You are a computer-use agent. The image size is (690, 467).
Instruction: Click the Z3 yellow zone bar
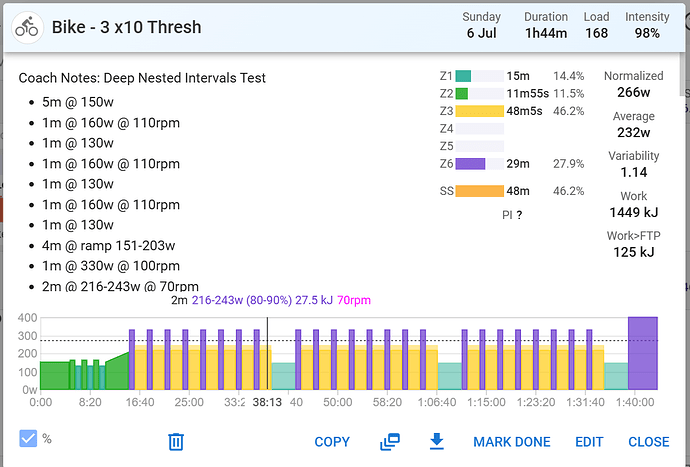click(x=479, y=111)
